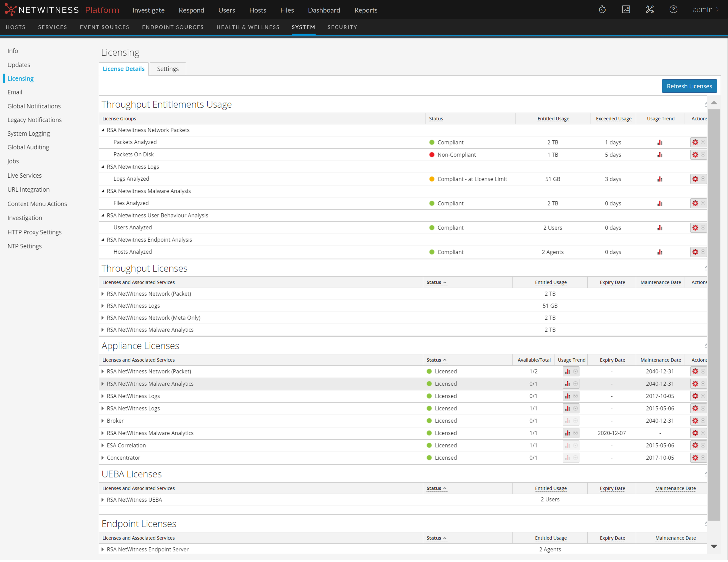Expand the ESA Correlation appliance license row
This screenshot has width=728, height=562.
pyautogui.click(x=103, y=446)
